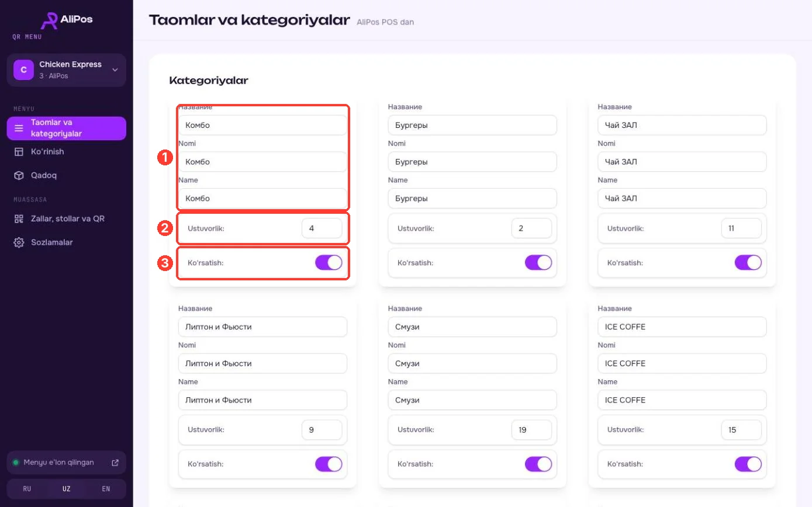
Task: Switch language to RU
Action: coord(27,489)
